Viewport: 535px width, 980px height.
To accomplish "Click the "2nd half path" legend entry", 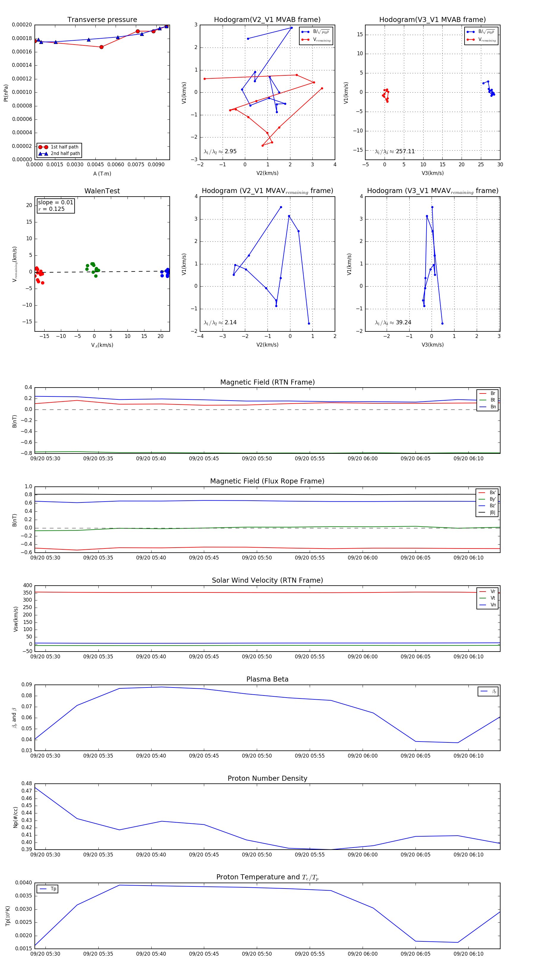I will [59, 153].
